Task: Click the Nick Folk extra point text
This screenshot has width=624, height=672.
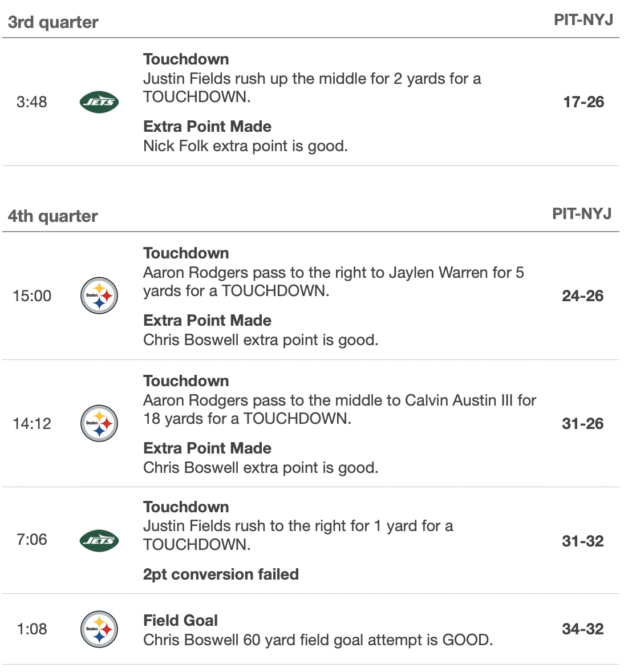Action: (x=245, y=146)
